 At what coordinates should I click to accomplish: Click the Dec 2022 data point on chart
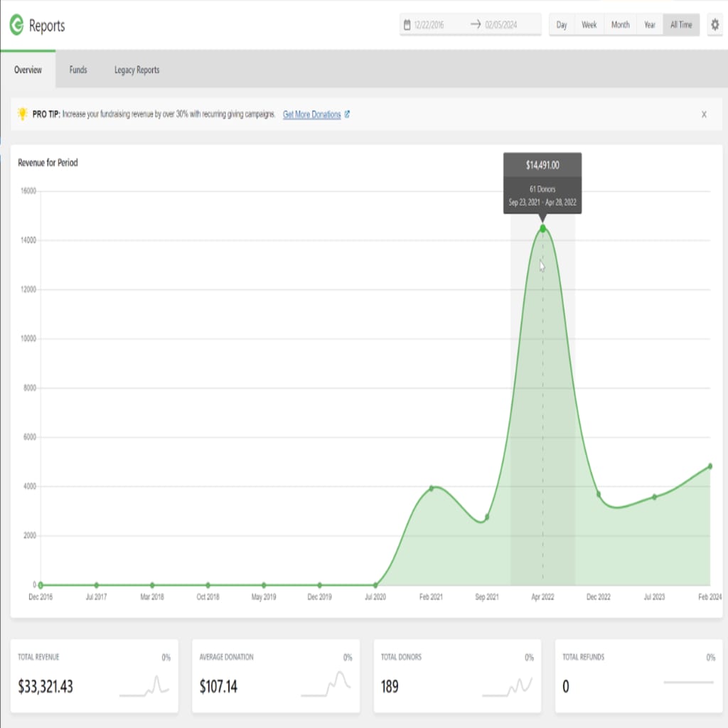(x=598, y=494)
